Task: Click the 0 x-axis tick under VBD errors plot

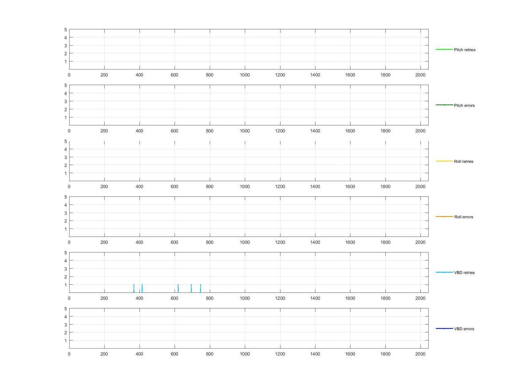Action: pos(69,354)
